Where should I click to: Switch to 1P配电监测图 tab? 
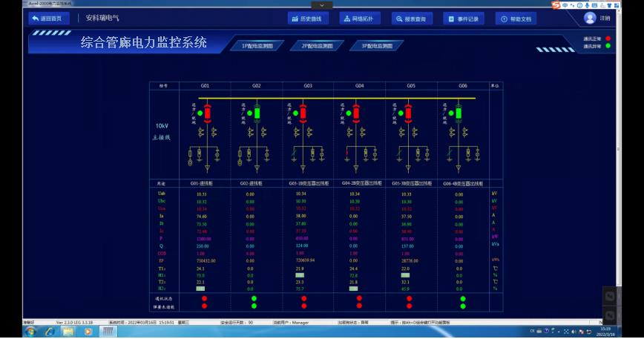257,46
